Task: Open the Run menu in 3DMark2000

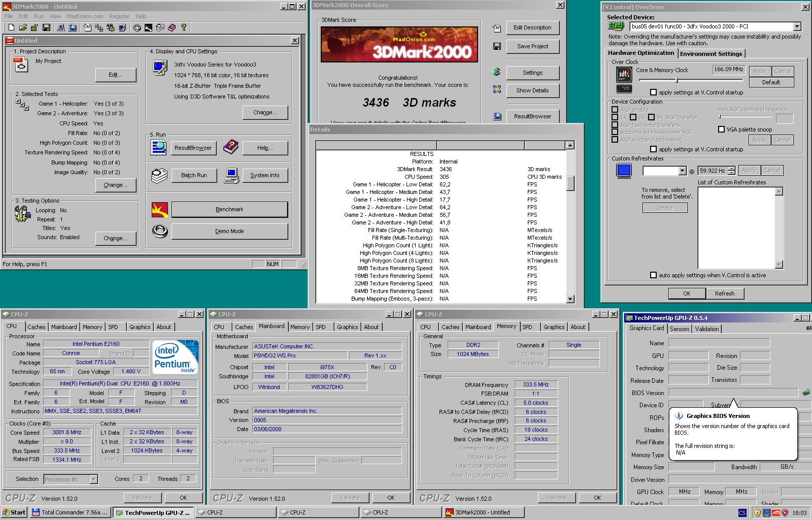Action: pyautogui.click(x=39, y=16)
